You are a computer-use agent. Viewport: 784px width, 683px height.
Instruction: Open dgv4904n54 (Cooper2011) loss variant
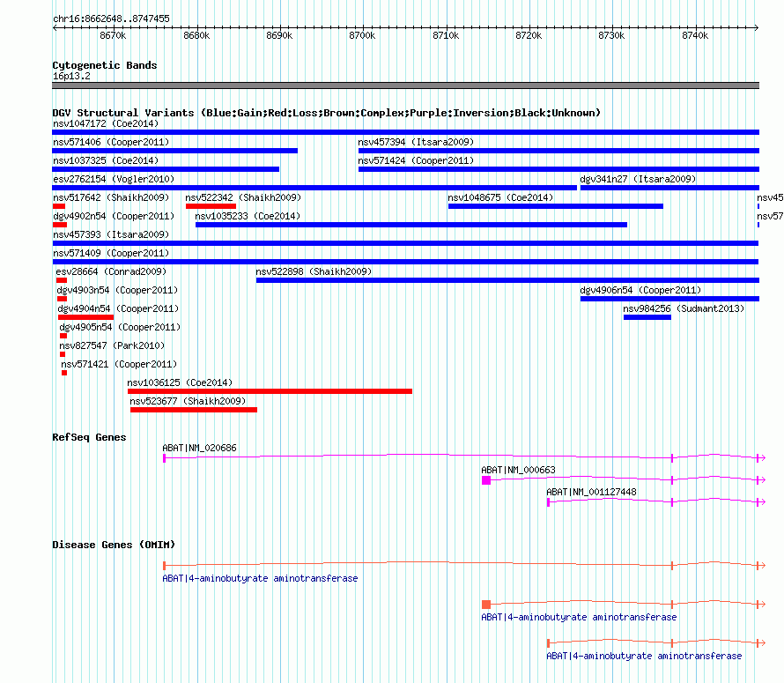pos(85,317)
